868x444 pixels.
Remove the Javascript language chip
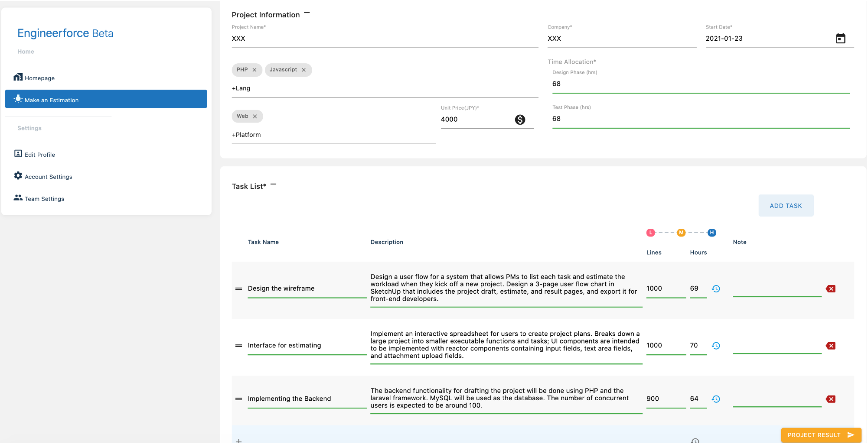click(x=303, y=70)
